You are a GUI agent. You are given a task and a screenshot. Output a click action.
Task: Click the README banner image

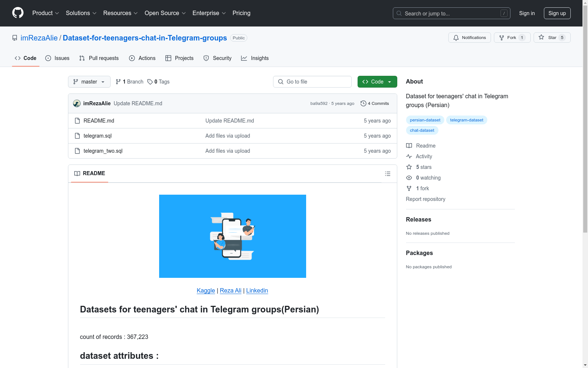coord(233,236)
